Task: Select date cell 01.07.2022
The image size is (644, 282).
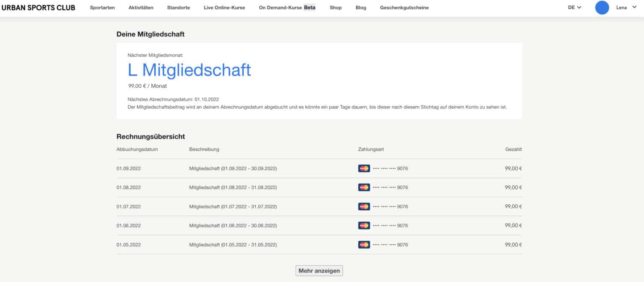Action: (129, 206)
